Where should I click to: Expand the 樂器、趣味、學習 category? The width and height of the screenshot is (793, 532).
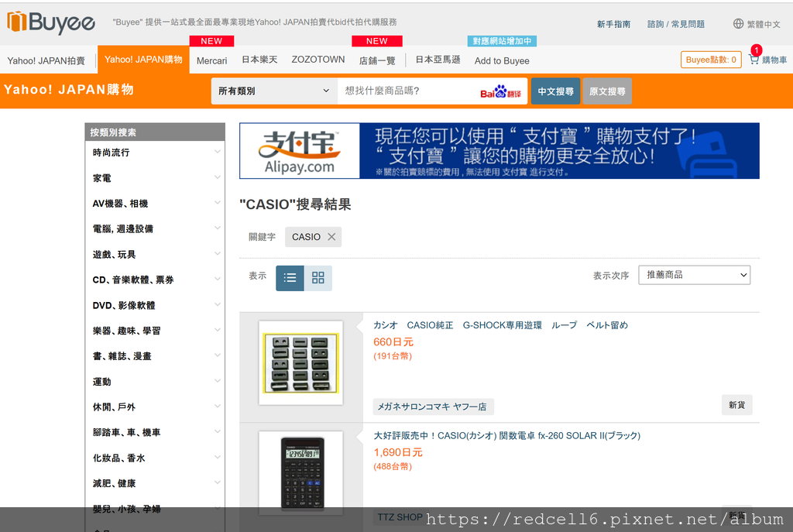coord(155,331)
